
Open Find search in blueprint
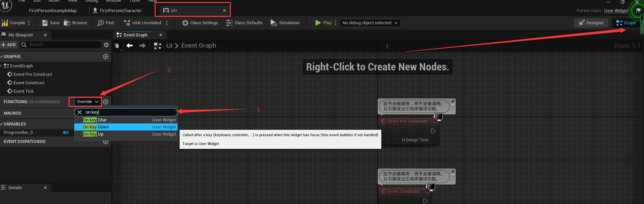pyautogui.click(x=106, y=23)
